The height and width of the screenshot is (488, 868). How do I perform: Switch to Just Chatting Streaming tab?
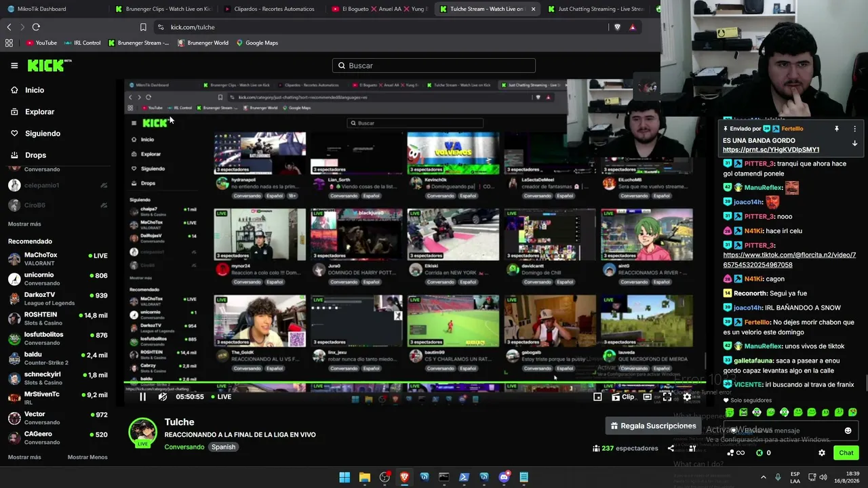click(595, 9)
